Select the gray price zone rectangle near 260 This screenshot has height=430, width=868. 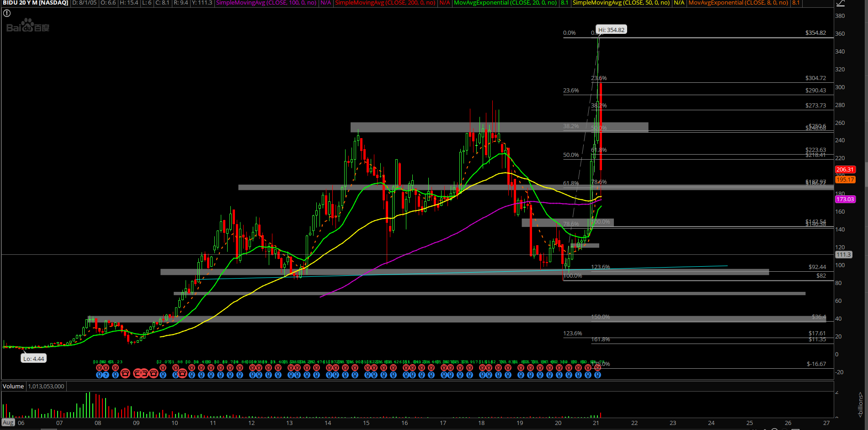point(499,127)
